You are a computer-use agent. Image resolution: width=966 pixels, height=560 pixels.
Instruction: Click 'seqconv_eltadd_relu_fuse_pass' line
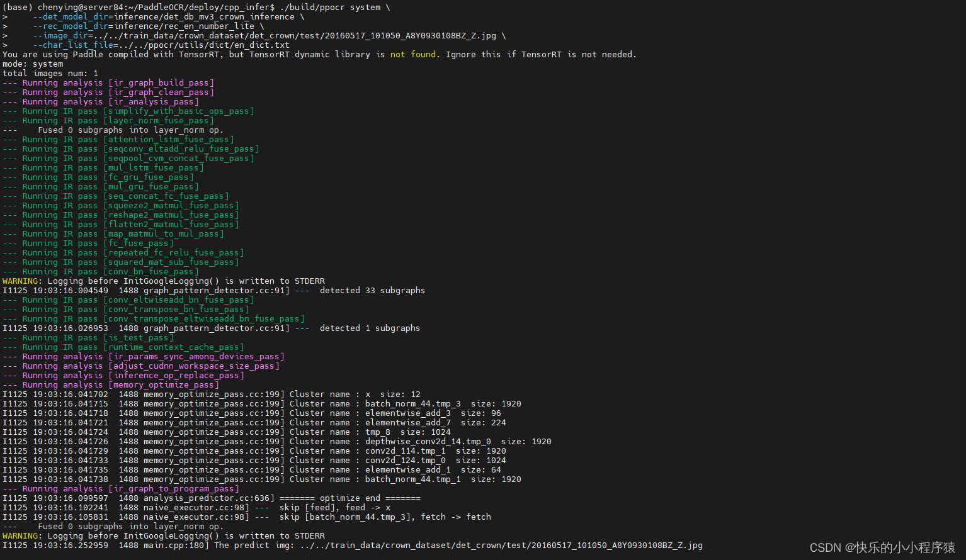coord(131,149)
